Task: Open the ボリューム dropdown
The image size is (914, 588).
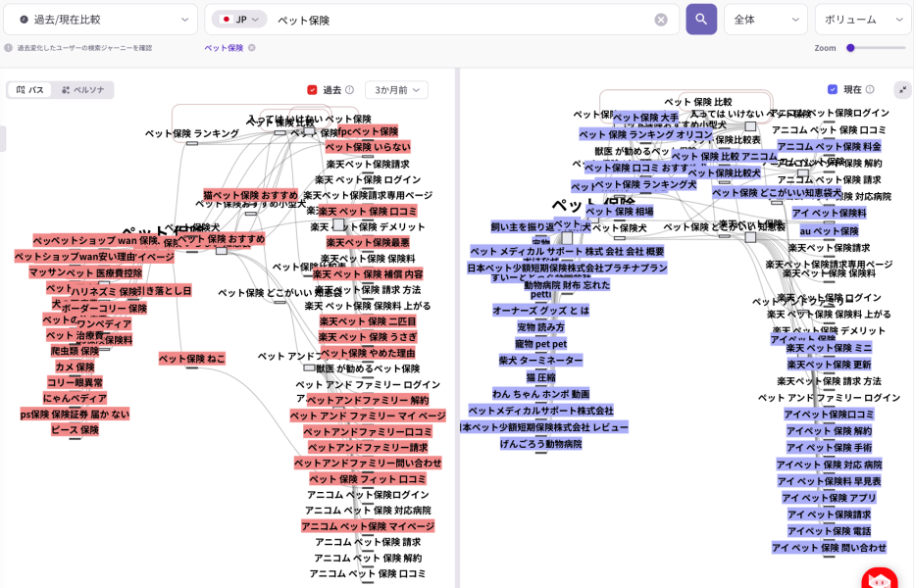Action: coord(864,20)
